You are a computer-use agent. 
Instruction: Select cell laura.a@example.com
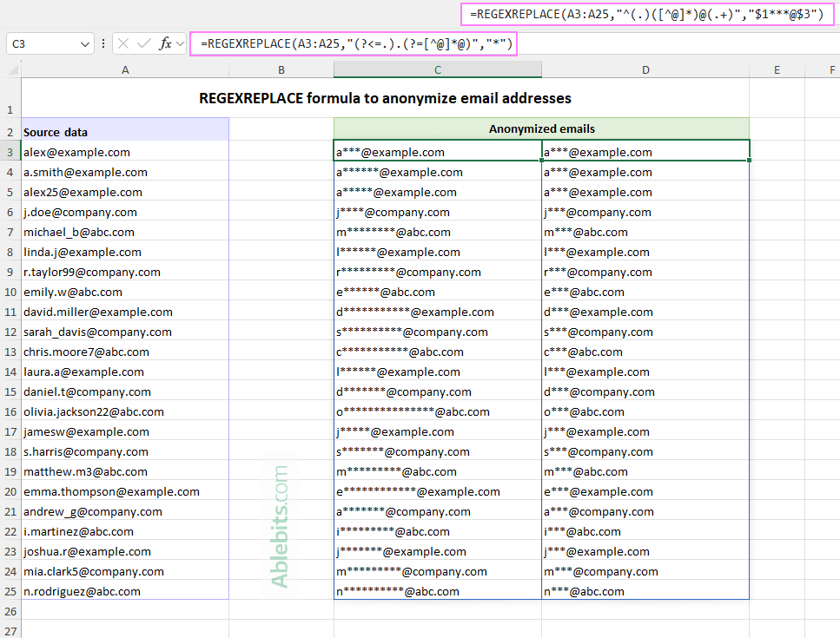pos(125,372)
